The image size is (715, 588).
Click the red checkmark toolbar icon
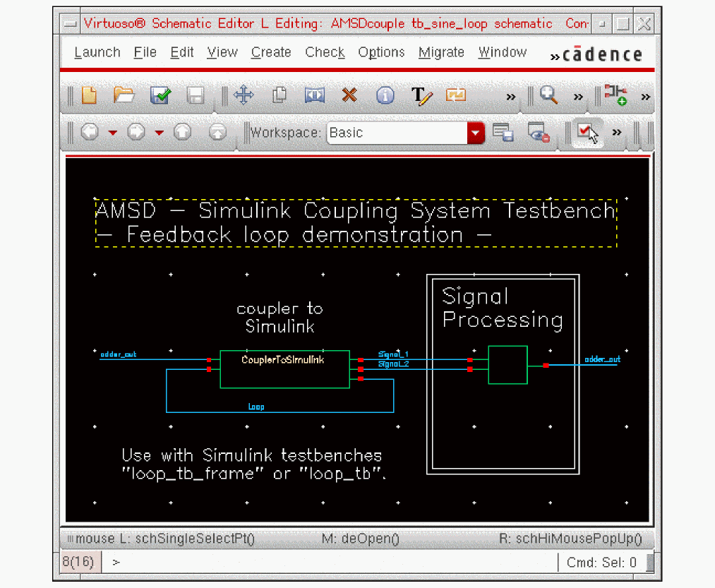(587, 133)
